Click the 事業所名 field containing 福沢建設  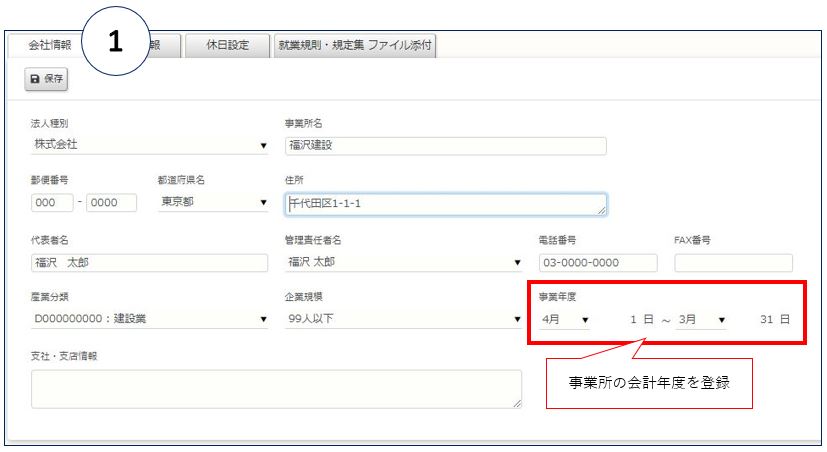click(x=445, y=146)
